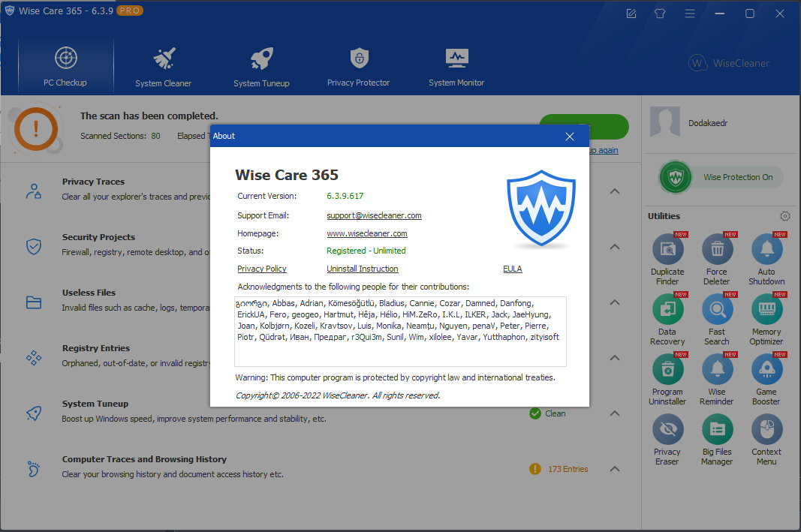Click the Dodakaedr user avatar

[x=664, y=122]
